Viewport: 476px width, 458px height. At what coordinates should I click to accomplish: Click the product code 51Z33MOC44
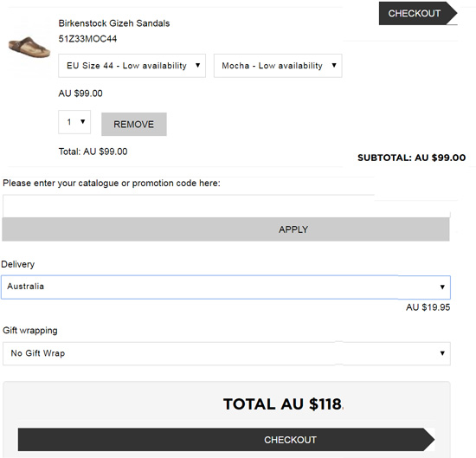coord(87,39)
